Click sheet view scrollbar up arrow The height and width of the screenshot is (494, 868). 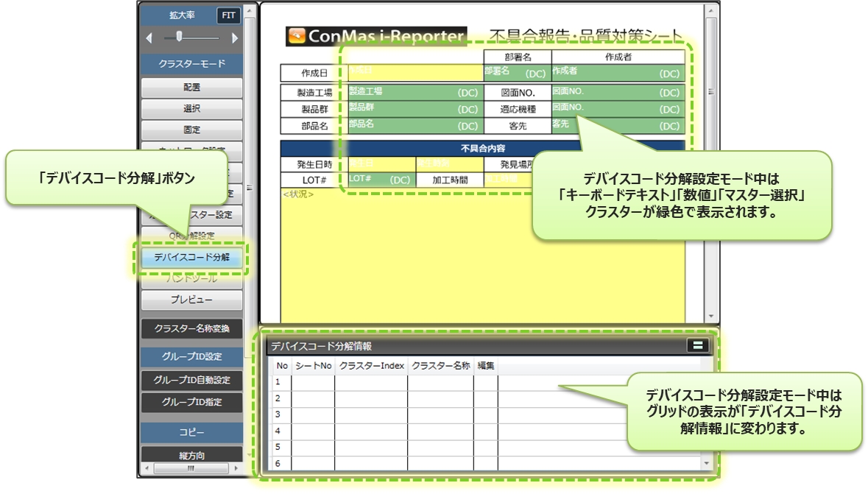pos(710,10)
